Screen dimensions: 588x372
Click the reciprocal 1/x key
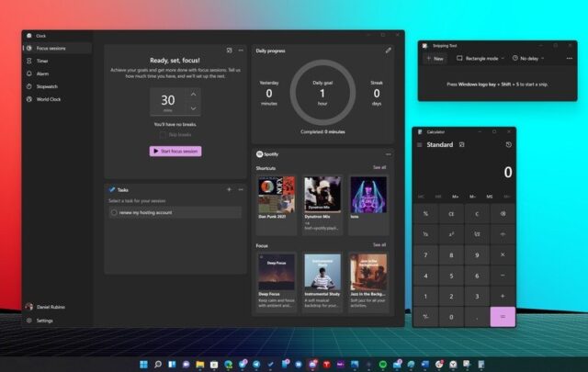(425, 234)
